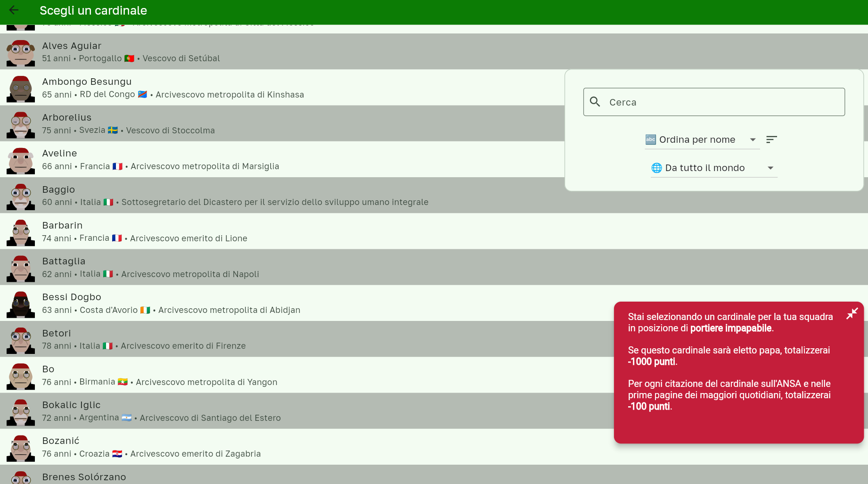Viewport: 868px width, 484px height.
Task: Go back using the top-left arrow
Action: click(x=14, y=10)
